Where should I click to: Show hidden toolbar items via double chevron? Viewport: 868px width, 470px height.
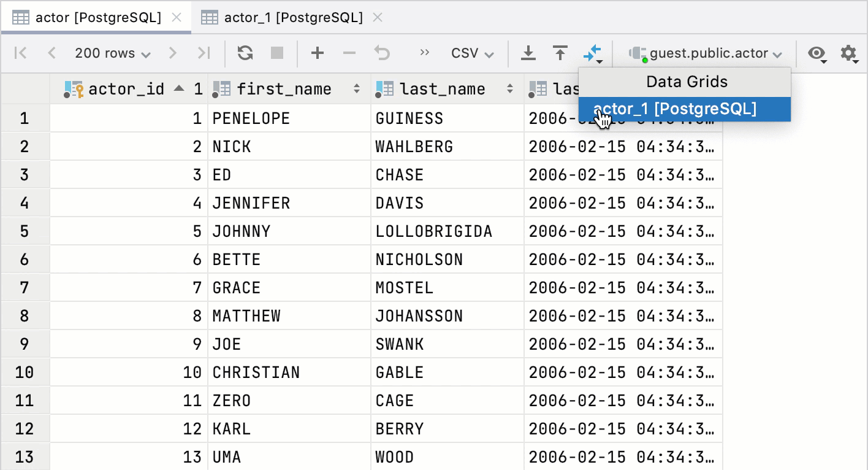(x=424, y=53)
